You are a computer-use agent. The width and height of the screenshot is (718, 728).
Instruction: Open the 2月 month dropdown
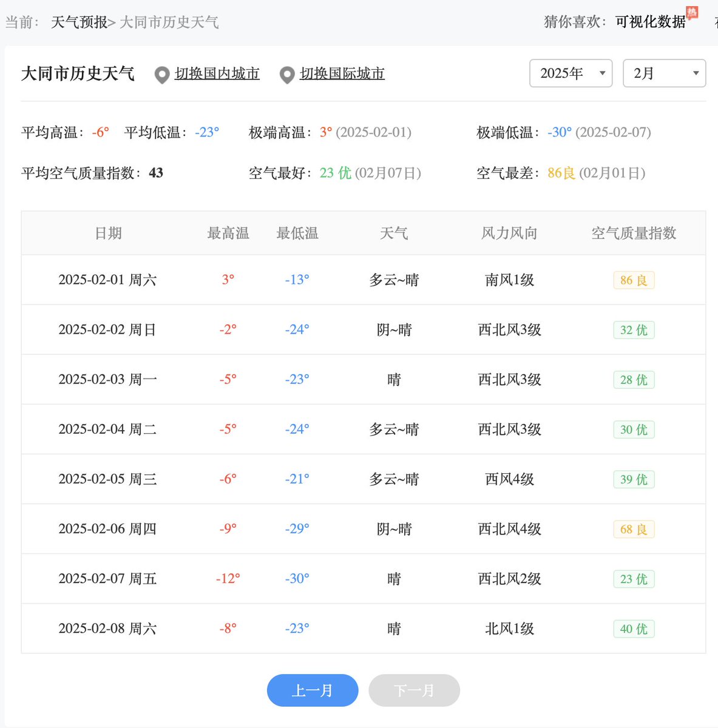click(665, 73)
